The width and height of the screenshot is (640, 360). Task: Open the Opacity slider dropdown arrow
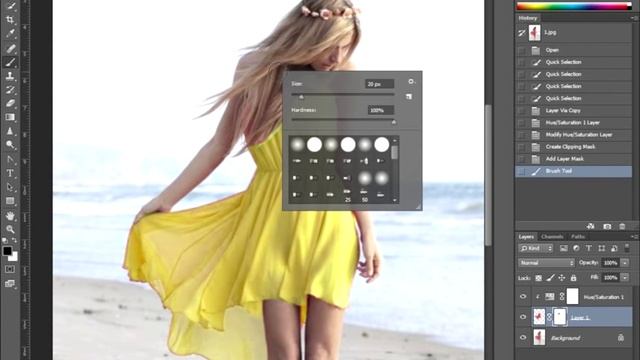point(625,263)
